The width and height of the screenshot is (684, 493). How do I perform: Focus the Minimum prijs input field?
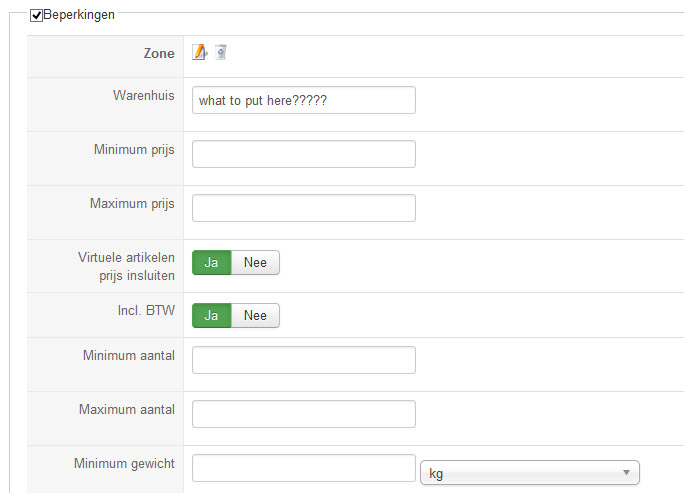(303, 154)
